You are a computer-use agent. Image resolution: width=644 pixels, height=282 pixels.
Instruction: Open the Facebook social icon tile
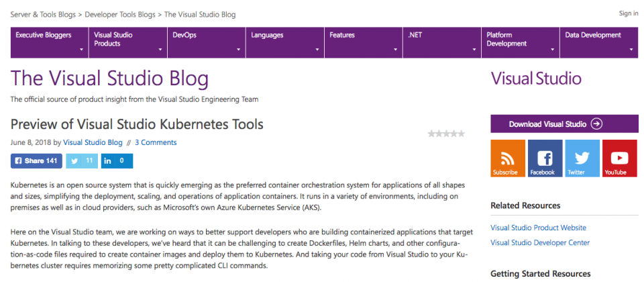point(545,158)
